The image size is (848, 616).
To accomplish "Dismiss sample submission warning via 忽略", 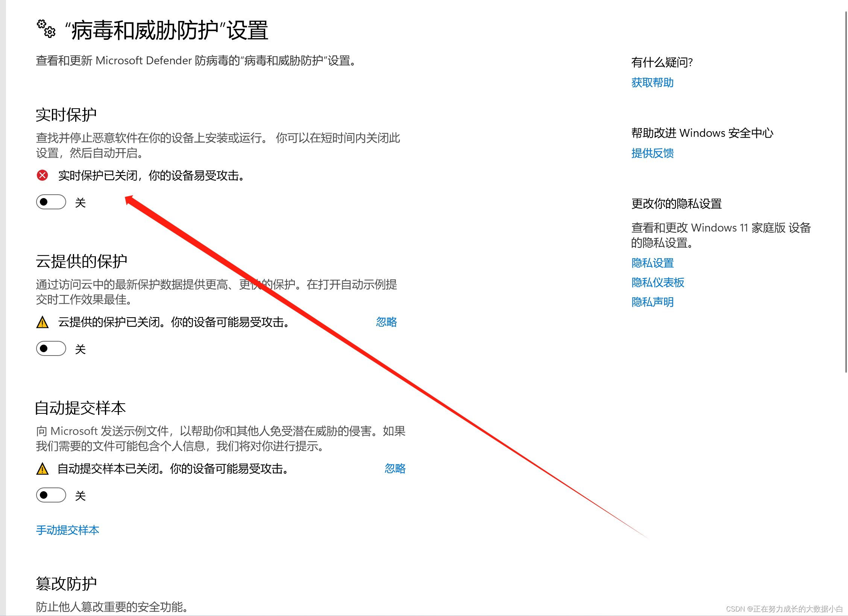I will pos(395,469).
